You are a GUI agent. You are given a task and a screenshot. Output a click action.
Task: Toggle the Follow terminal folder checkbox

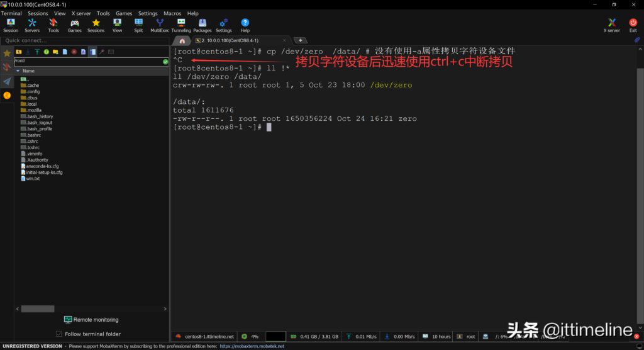pos(59,334)
